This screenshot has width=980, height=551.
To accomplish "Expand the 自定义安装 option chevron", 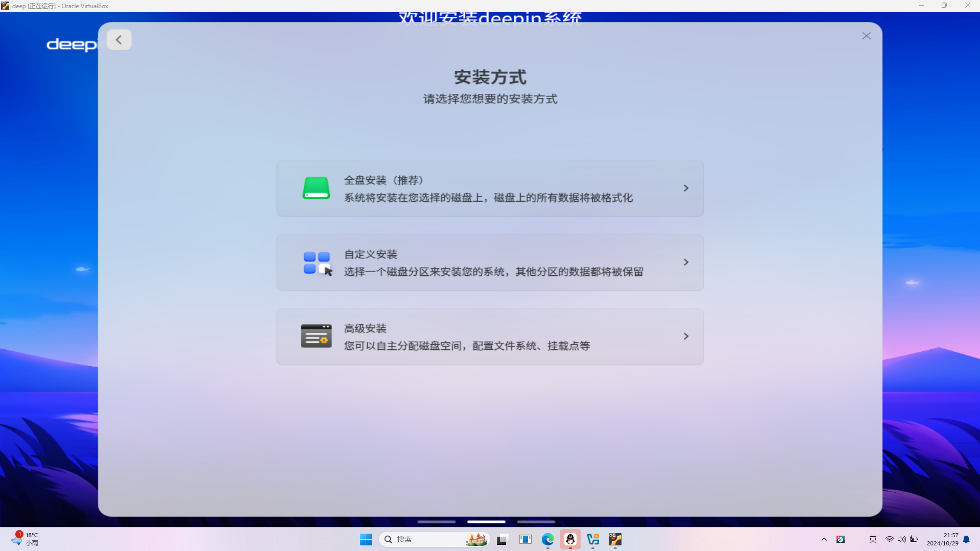I will tap(686, 262).
